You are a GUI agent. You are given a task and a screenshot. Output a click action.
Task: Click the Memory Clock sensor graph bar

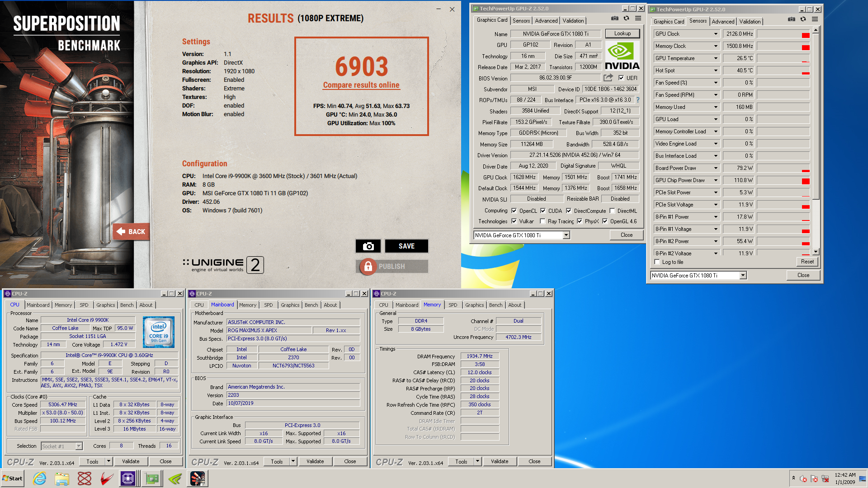783,46
